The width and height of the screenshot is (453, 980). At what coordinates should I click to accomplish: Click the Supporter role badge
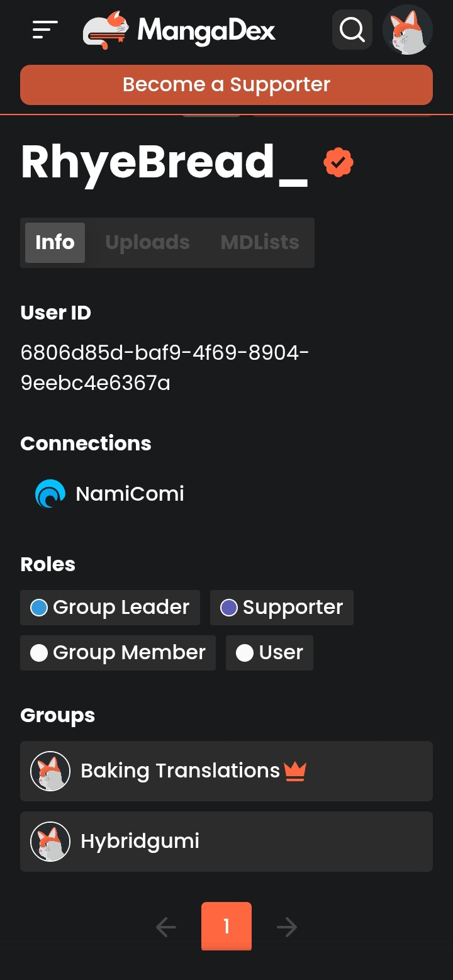tap(282, 608)
